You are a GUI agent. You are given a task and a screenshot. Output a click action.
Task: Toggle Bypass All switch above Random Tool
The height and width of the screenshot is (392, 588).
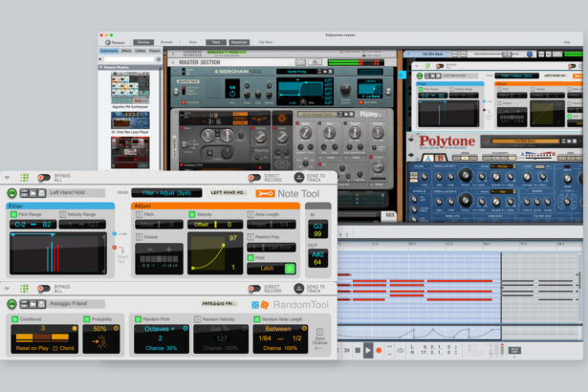point(44,288)
